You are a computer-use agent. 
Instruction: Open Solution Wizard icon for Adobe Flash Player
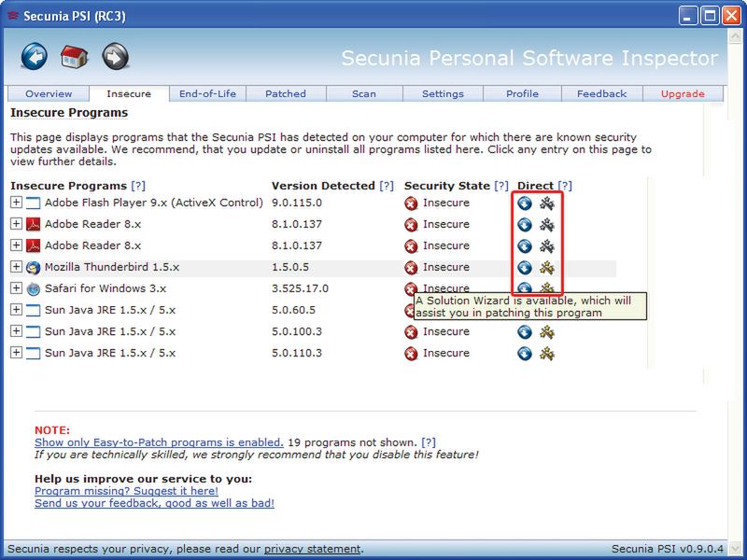pyautogui.click(x=547, y=203)
